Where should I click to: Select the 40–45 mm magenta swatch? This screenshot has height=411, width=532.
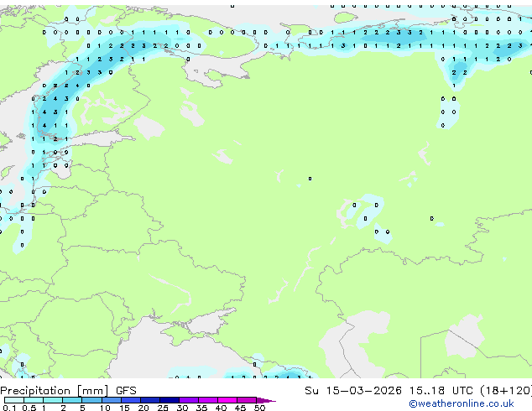[x=227, y=400]
